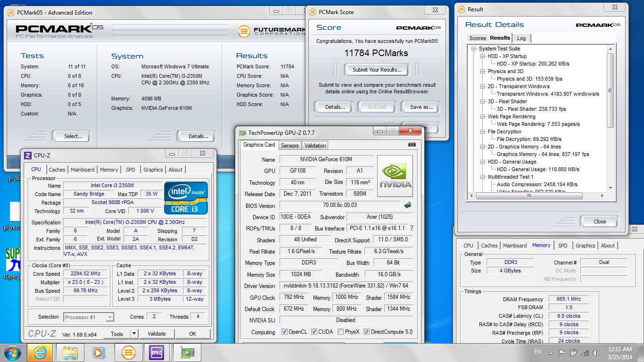This screenshot has width=644, height=362.
Task: Switch to the Caches tab in CPU-Z
Action: click(57, 170)
